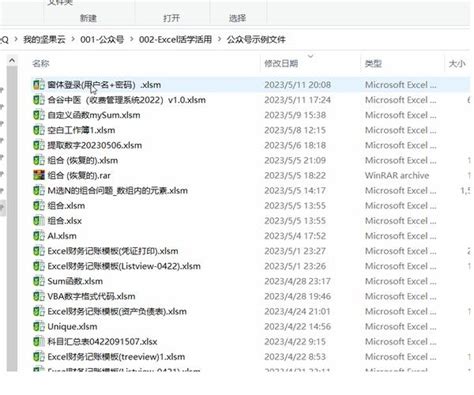Click date 2023/5/9 15:38 in mySum row

pos(295,115)
